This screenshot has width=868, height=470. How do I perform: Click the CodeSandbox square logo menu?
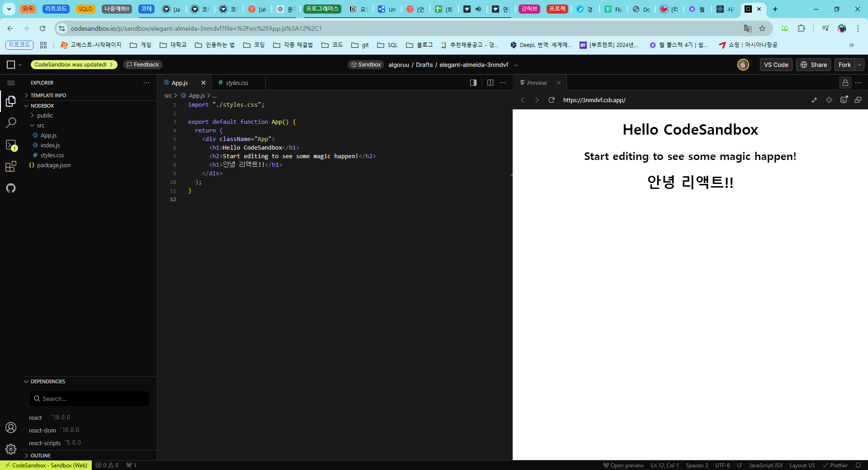coord(14,65)
